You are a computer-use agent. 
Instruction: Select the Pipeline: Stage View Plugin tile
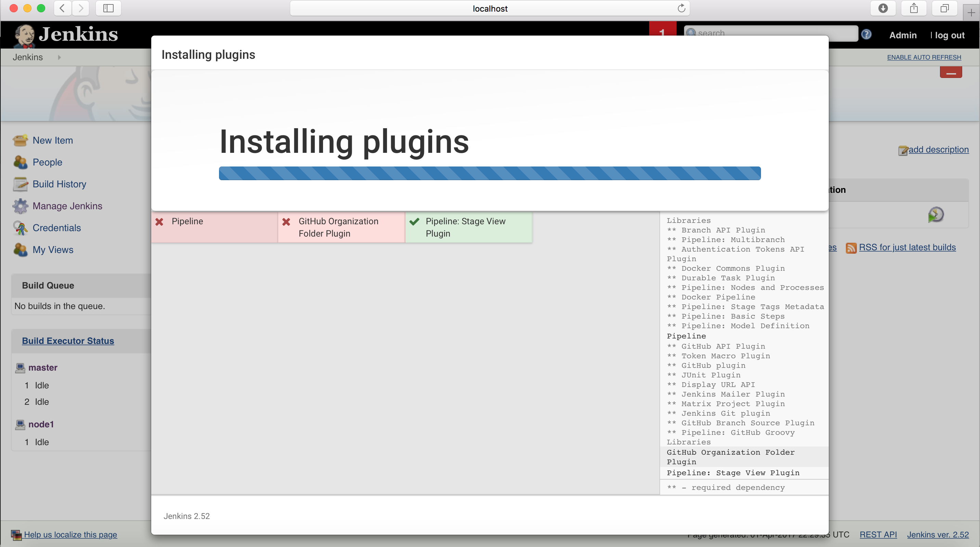point(469,227)
